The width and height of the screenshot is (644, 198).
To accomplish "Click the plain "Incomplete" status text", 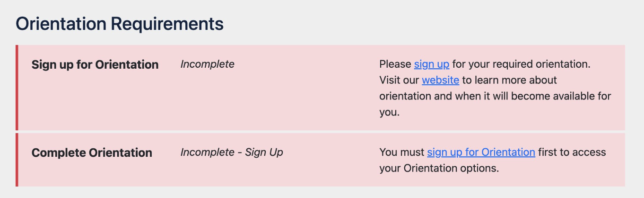I will [207, 64].
